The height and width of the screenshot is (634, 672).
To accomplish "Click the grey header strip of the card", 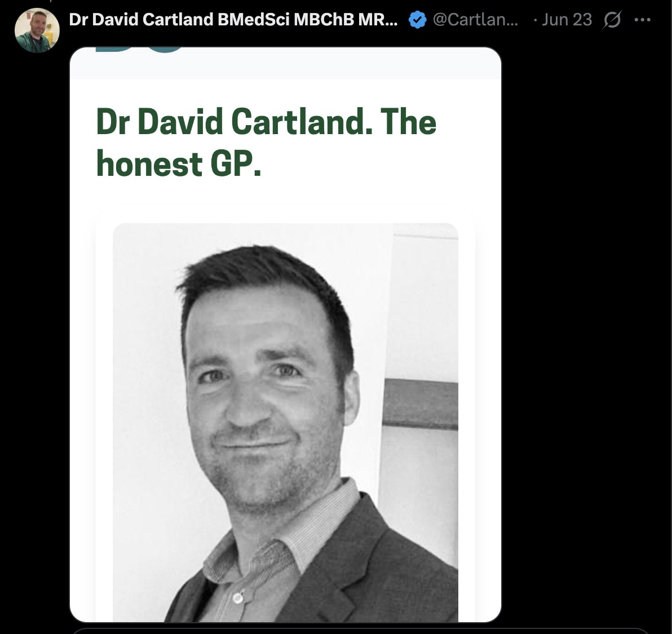I will 285,63.
